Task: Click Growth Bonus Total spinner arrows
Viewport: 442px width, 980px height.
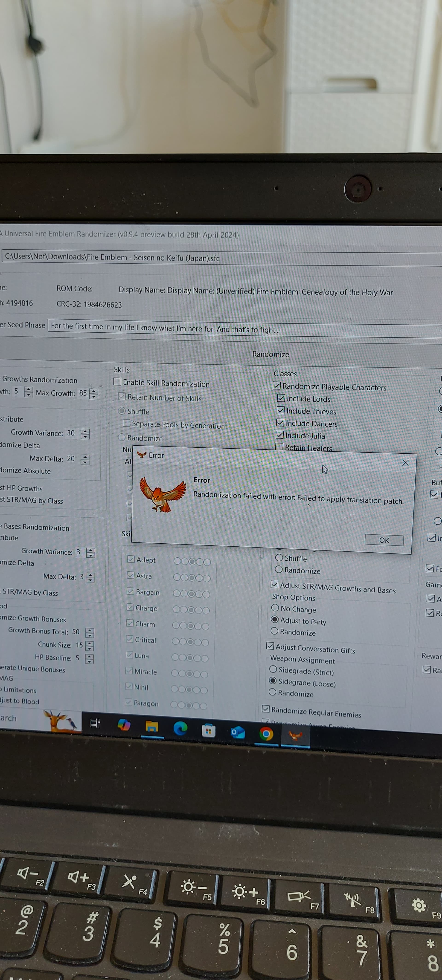Action: click(x=90, y=633)
